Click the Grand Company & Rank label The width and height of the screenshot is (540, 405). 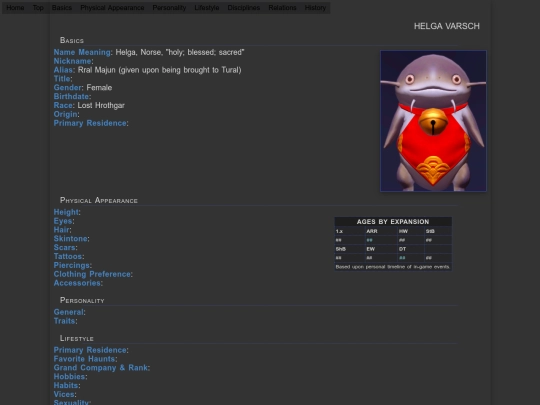(101, 368)
